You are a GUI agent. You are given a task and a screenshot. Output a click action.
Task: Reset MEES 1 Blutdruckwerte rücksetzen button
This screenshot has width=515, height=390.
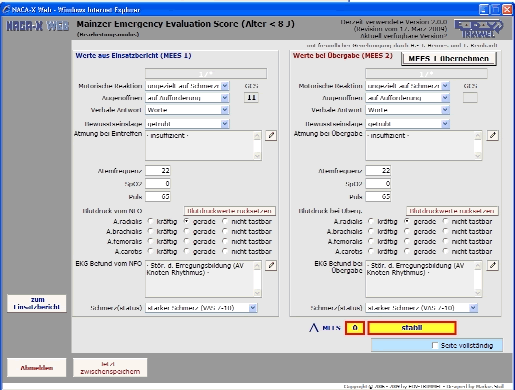click(230, 211)
